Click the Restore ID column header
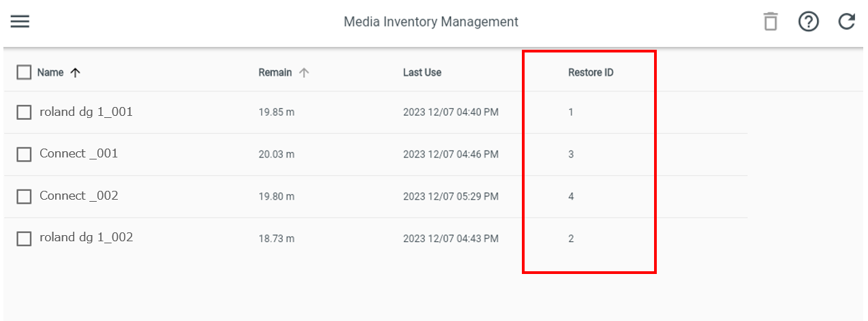The image size is (868, 321). 591,72
